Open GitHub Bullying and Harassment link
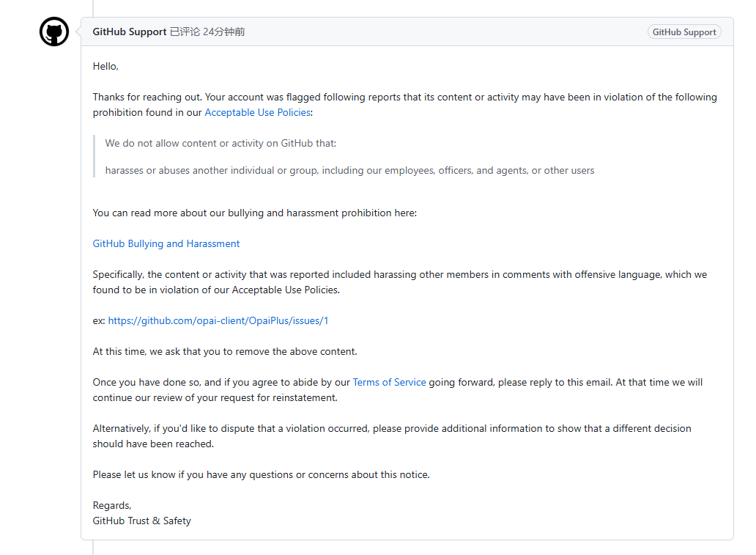756x555 pixels. tap(166, 243)
